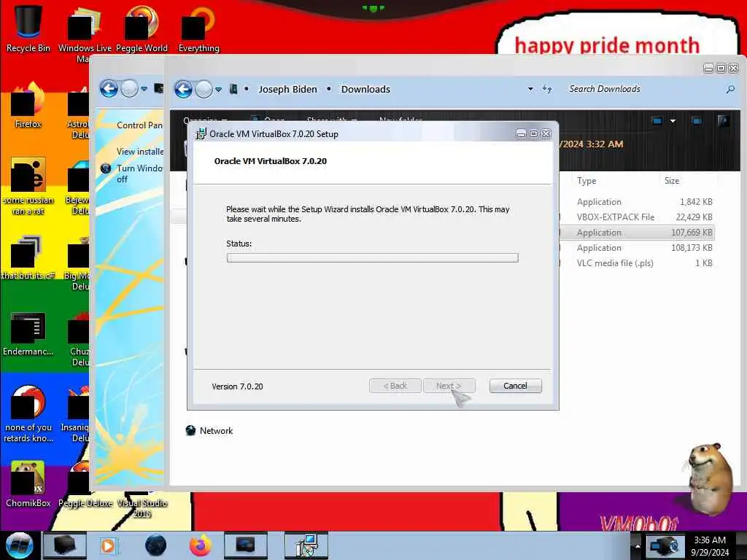Click the installation status progress bar

(x=372, y=257)
